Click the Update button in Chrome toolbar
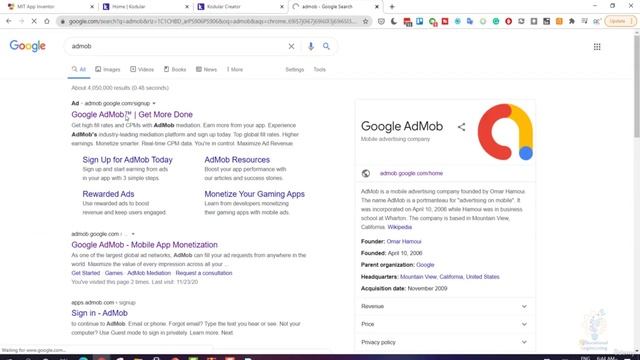The width and height of the screenshot is (640, 360). click(620, 21)
